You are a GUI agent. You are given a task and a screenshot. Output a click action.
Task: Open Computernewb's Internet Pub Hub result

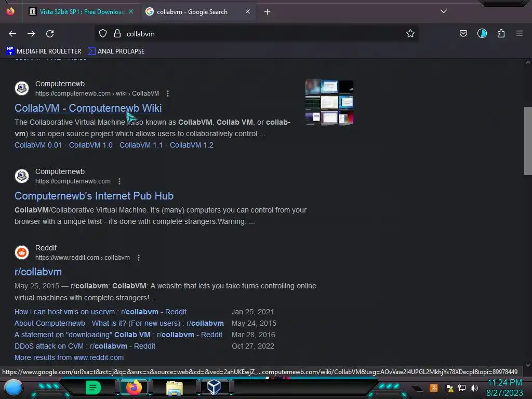[x=94, y=196]
